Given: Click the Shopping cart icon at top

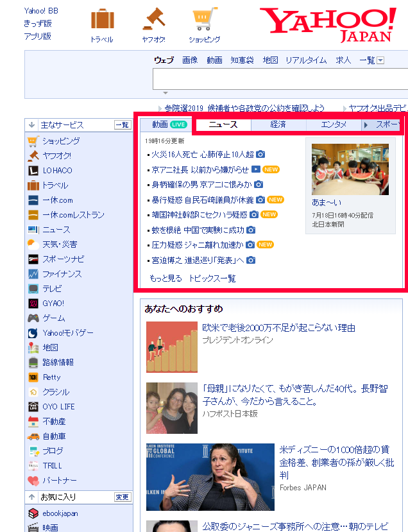Looking at the screenshot, I should (205, 20).
